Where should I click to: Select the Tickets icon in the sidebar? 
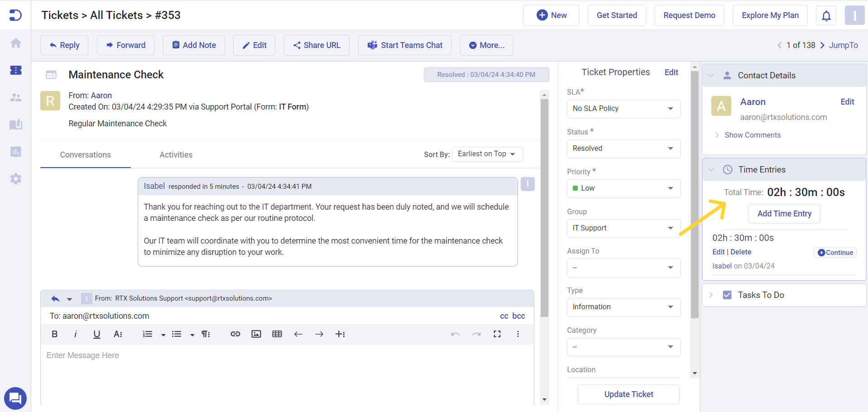[15, 70]
